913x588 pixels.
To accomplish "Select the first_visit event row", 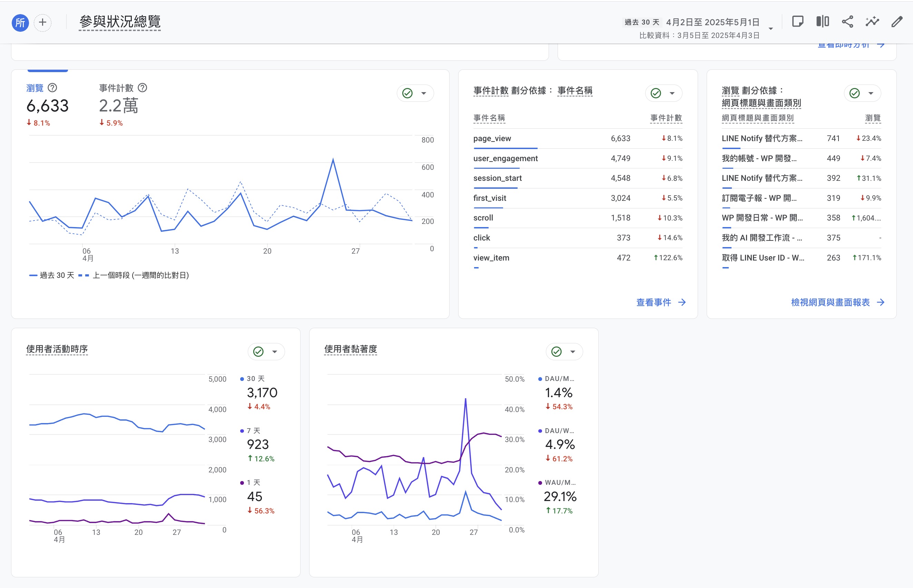I will [578, 198].
